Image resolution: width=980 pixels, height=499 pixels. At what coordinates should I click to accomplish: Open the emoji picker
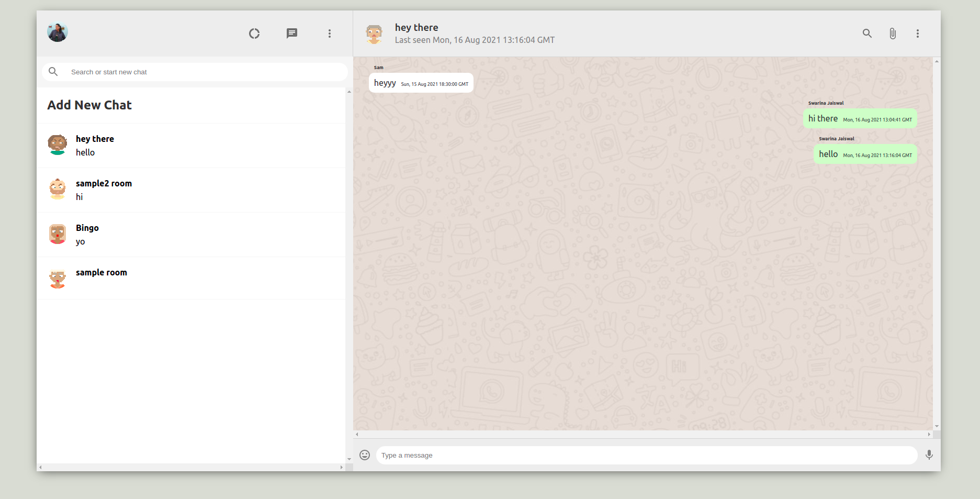pyautogui.click(x=365, y=455)
